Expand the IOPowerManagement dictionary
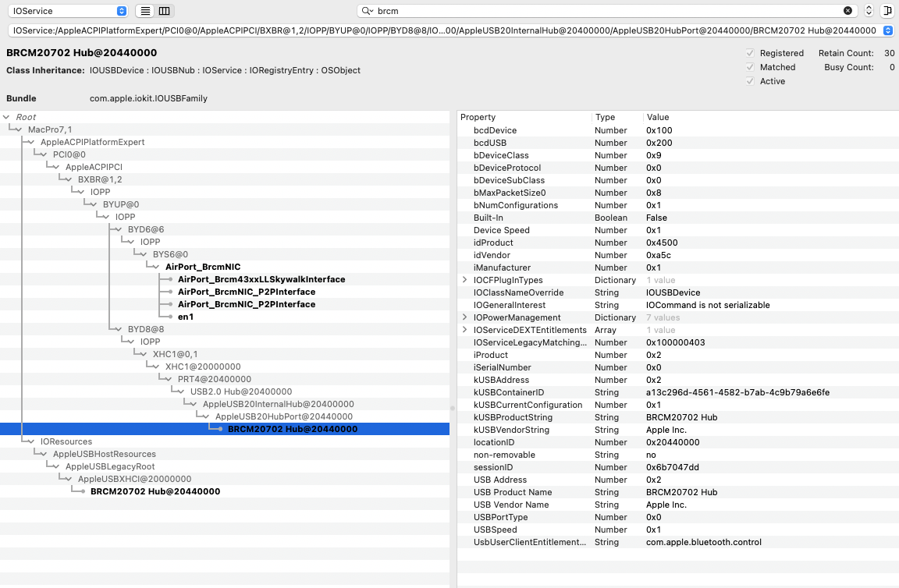 465,317
